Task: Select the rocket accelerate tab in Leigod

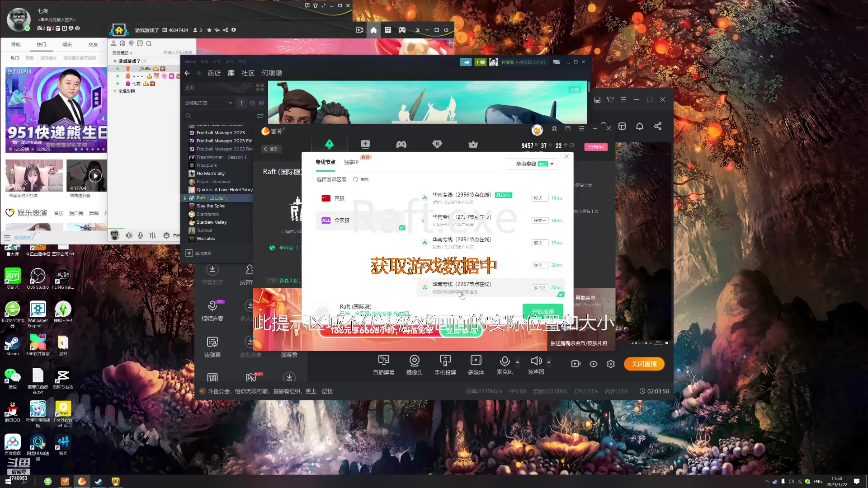Action: tap(329, 144)
